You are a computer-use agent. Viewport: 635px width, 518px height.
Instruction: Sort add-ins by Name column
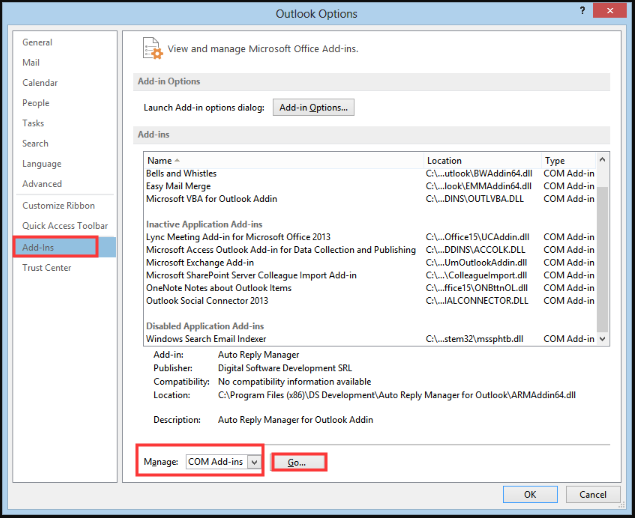point(283,161)
